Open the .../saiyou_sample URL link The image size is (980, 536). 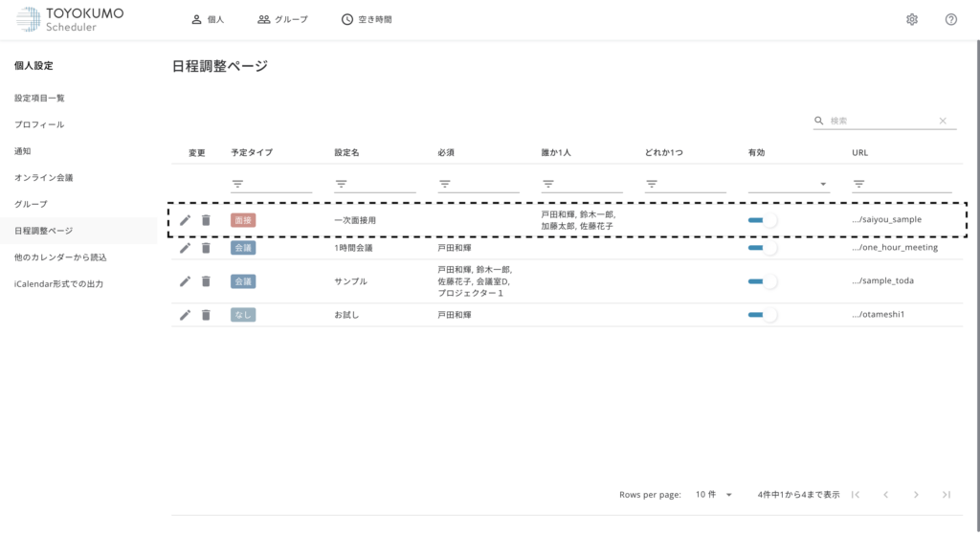pyautogui.click(x=886, y=219)
